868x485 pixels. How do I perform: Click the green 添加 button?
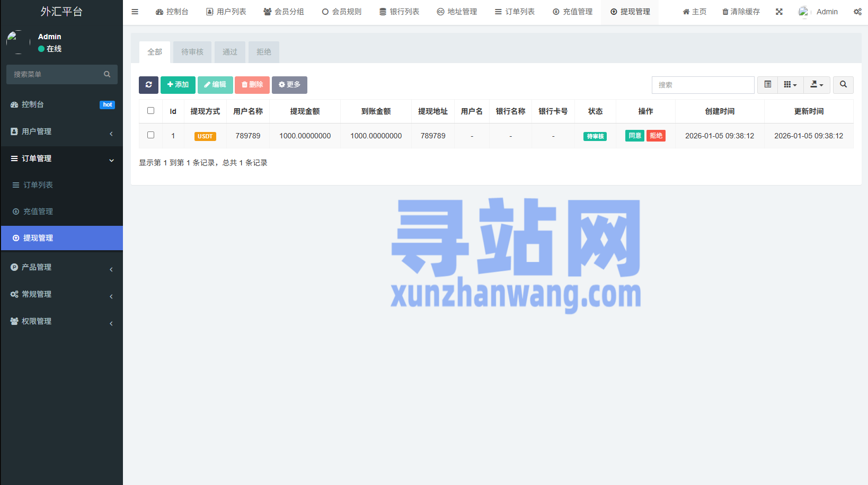point(178,85)
